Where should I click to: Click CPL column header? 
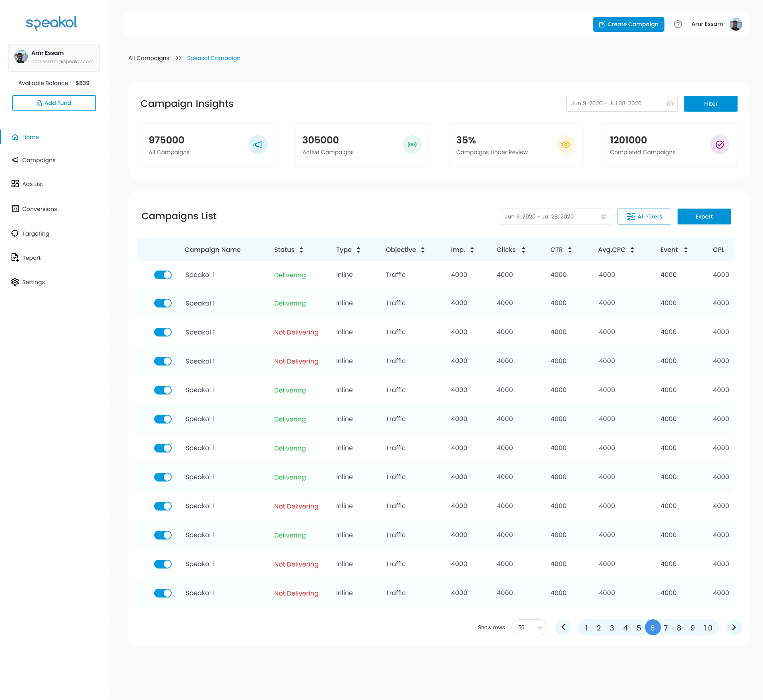coord(718,250)
